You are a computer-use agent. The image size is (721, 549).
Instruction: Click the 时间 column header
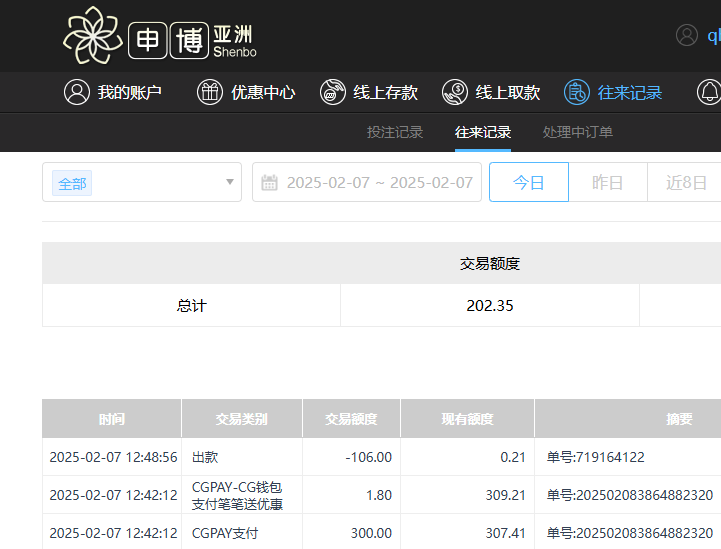click(112, 419)
